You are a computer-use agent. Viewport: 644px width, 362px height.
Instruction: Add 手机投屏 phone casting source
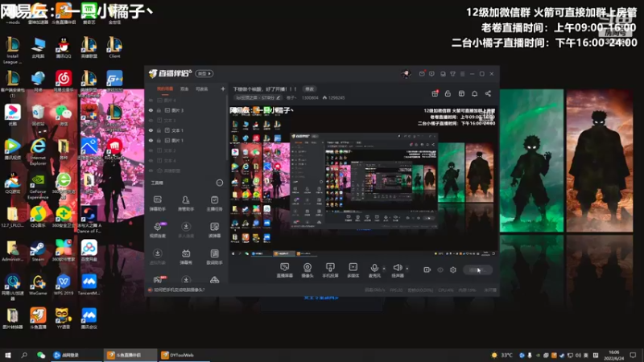point(330,270)
